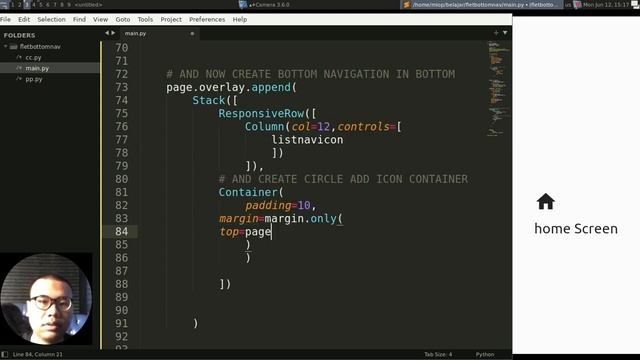Click ResponsiveRow([ on line 75
This screenshot has height=360, width=640.
[267, 113]
